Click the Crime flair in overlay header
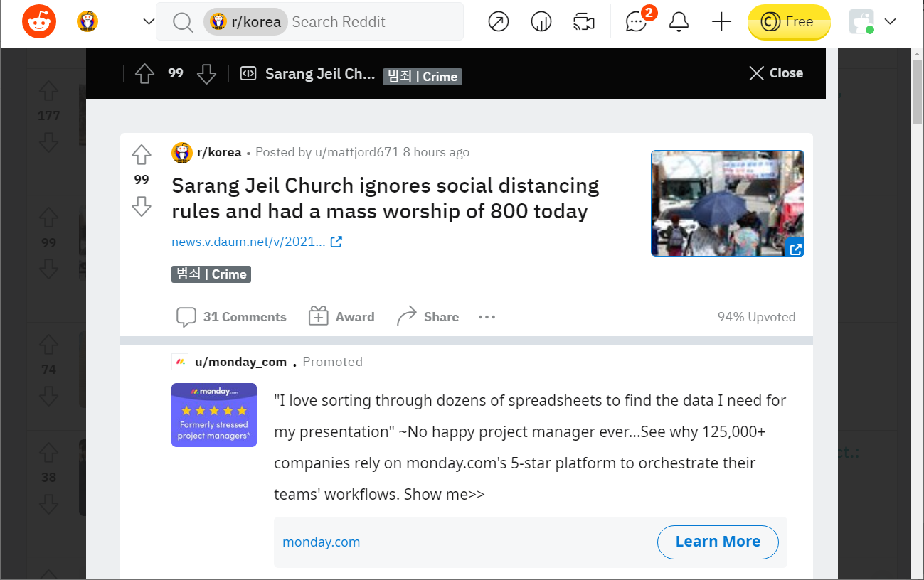 423,76
